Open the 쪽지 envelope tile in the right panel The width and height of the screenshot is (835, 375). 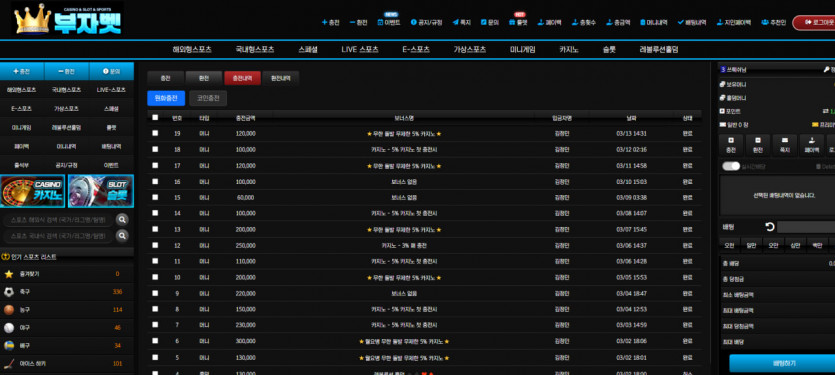click(x=784, y=145)
